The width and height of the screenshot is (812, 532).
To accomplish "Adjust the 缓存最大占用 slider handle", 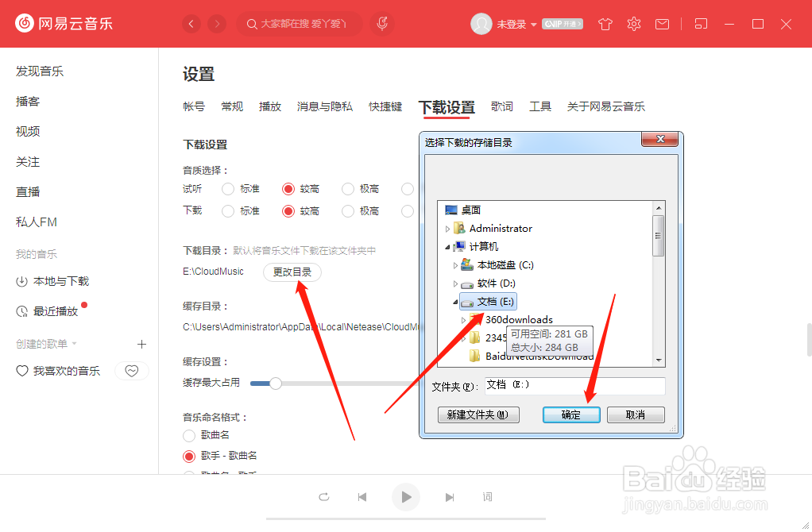I will pyautogui.click(x=276, y=384).
